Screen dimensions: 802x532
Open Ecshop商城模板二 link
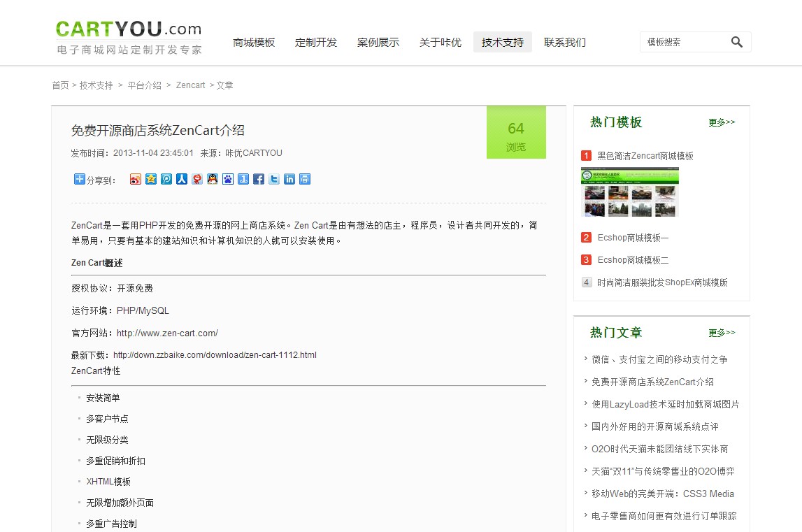(x=633, y=260)
